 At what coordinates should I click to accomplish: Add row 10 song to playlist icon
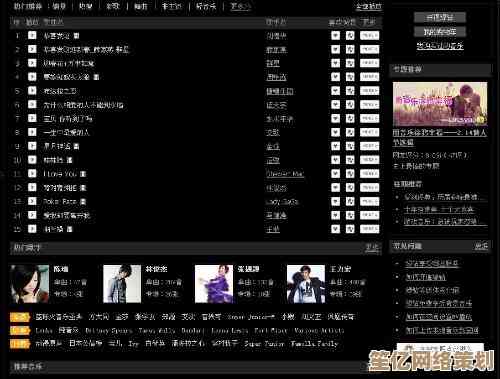[x=350, y=160]
